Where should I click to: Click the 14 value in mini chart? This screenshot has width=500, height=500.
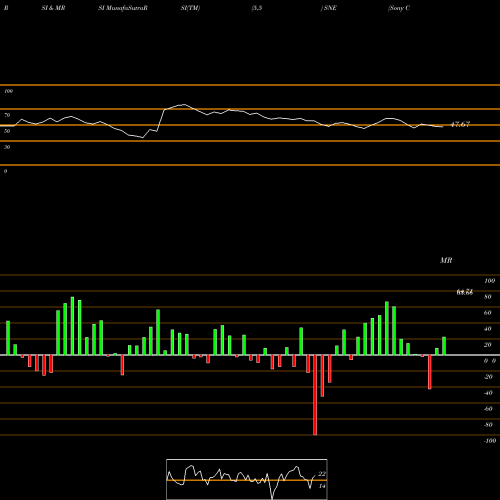(322, 486)
